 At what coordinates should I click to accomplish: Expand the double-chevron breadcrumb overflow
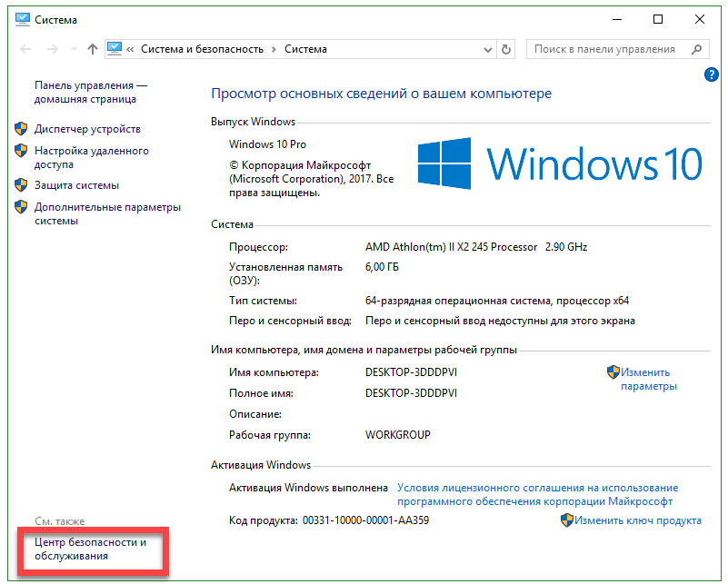[130, 50]
